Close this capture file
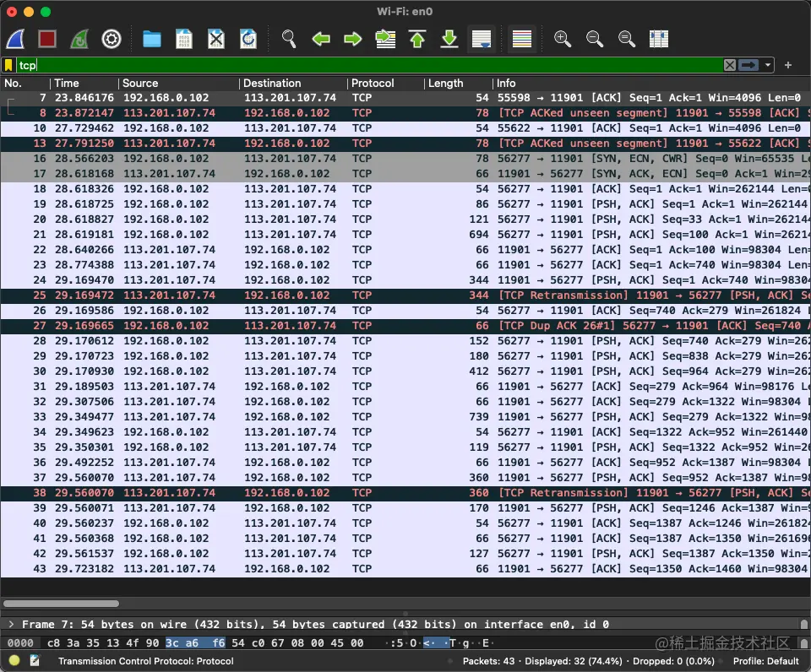This screenshot has height=672, width=811. [215, 39]
